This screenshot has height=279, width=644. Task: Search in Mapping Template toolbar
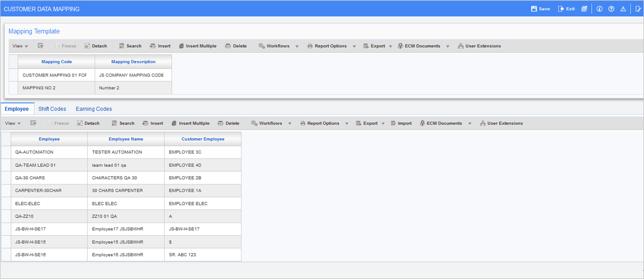pyautogui.click(x=130, y=46)
